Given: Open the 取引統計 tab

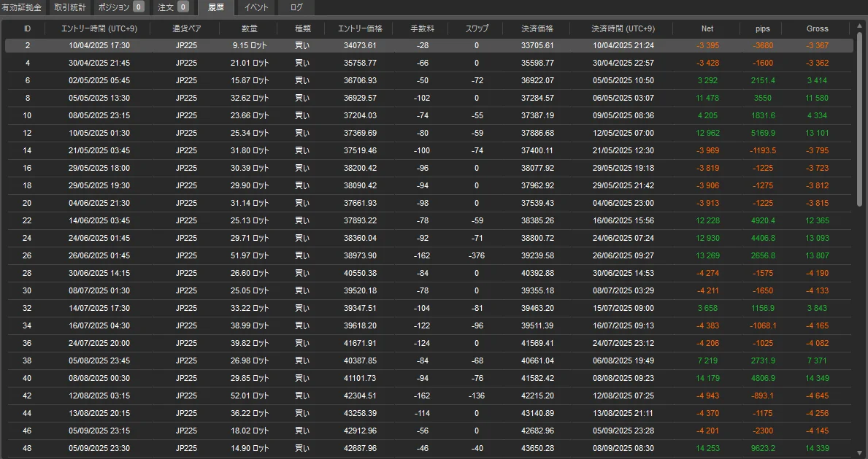Looking at the screenshot, I should pos(70,7).
